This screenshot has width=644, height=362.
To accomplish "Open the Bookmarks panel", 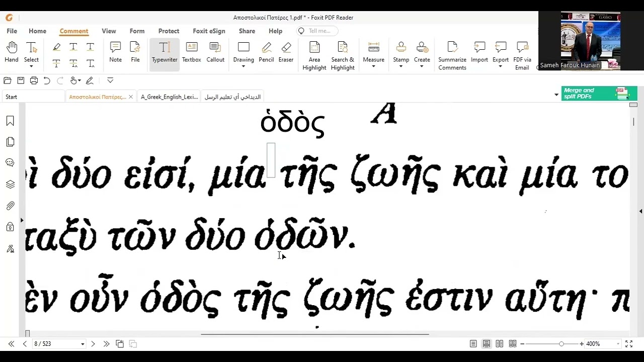I will tap(10, 121).
